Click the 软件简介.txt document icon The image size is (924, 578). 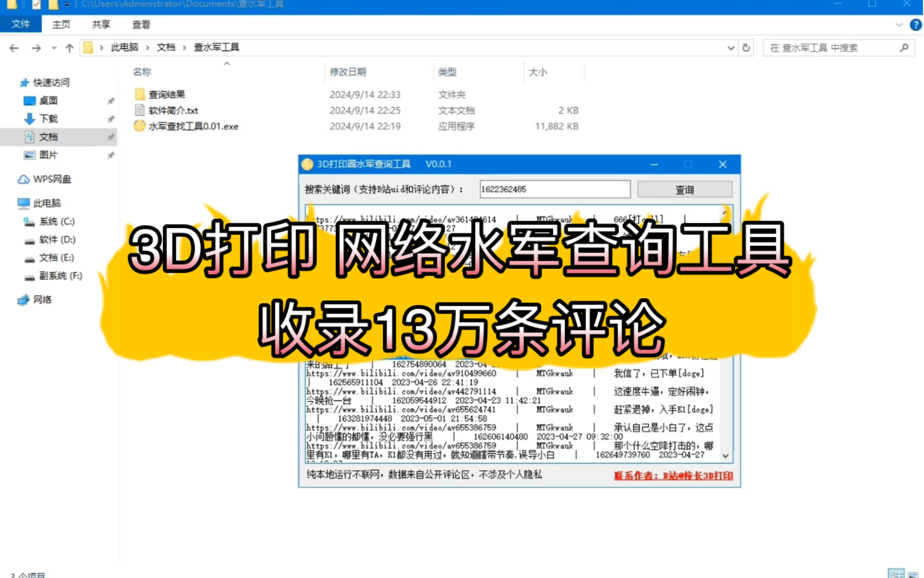(x=140, y=109)
